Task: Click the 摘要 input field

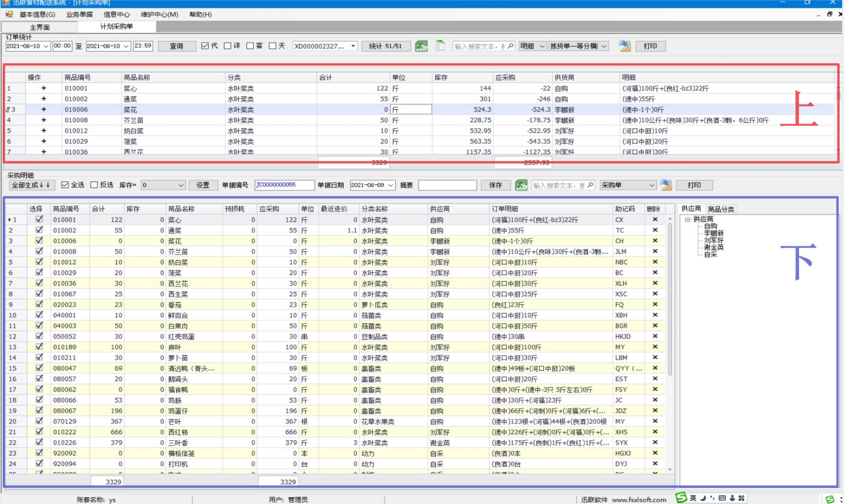Action: [447, 185]
